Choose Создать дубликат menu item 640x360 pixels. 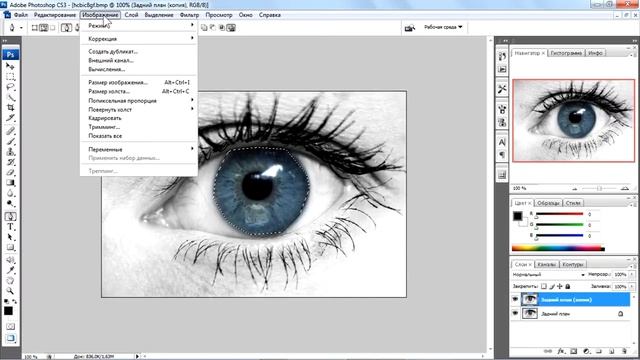(139, 51)
